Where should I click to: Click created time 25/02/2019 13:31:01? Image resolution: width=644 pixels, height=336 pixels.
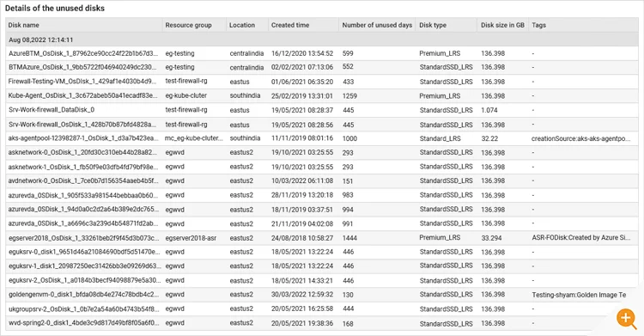tap(302, 96)
